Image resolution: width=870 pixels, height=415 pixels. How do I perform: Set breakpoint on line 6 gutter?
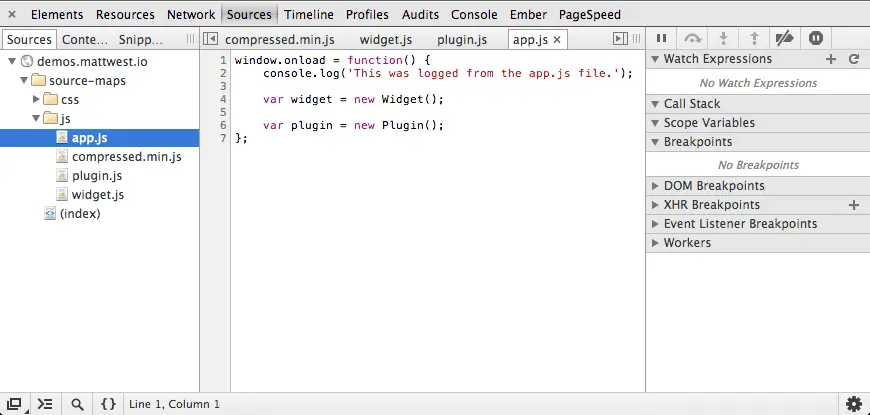click(222, 125)
